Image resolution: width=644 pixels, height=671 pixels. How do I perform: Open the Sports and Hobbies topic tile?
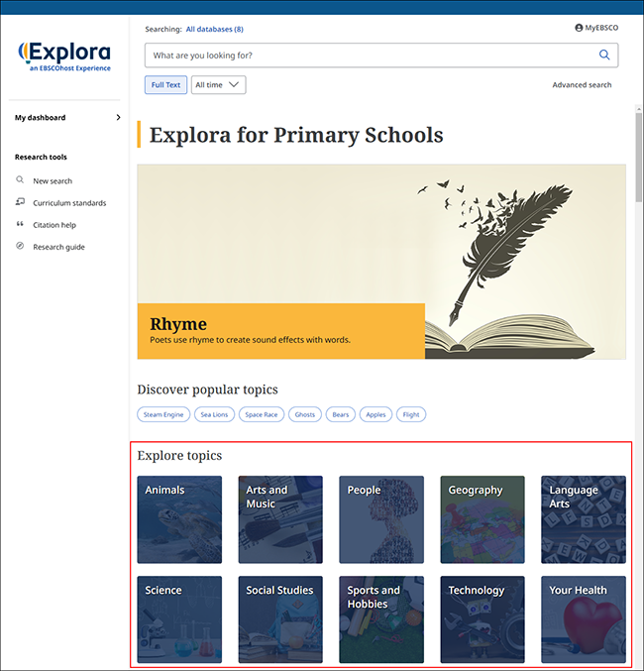coord(381,619)
